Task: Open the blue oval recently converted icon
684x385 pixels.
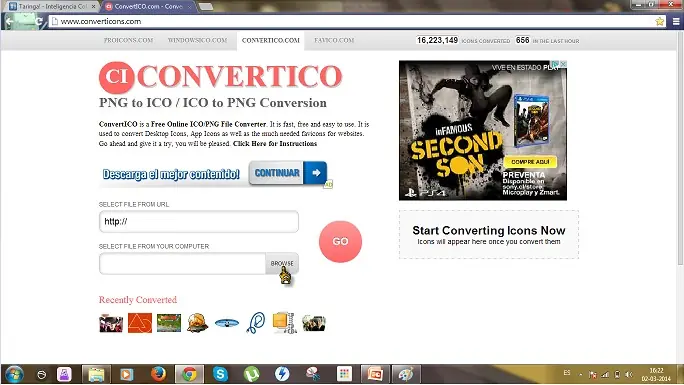Action: click(x=227, y=323)
